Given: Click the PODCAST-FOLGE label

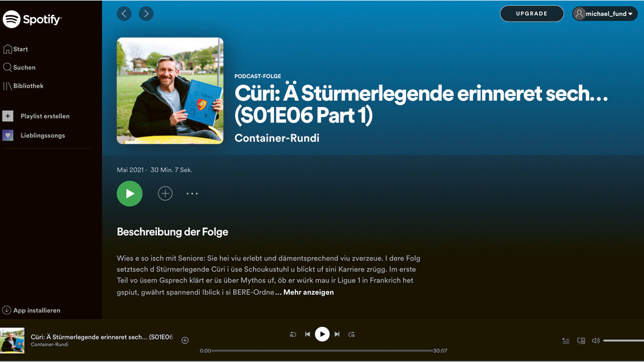Looking at the screenshot, I should [258, 76].
